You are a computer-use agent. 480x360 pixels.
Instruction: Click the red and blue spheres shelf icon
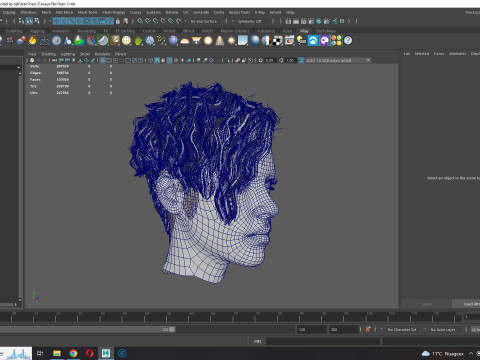click(x=21, y=41)
